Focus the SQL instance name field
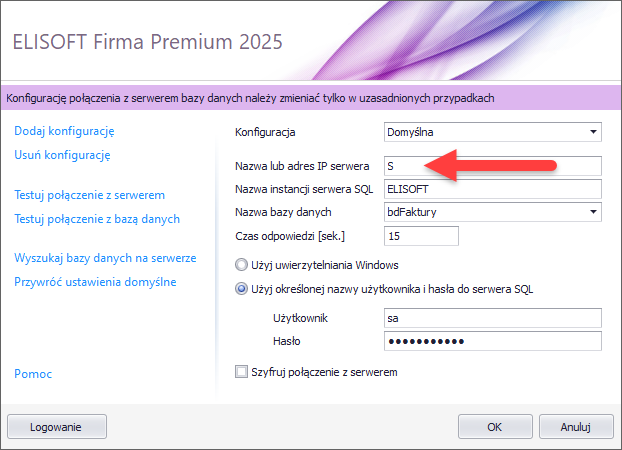This screenshot has height=450, width=622. (492, 189)
